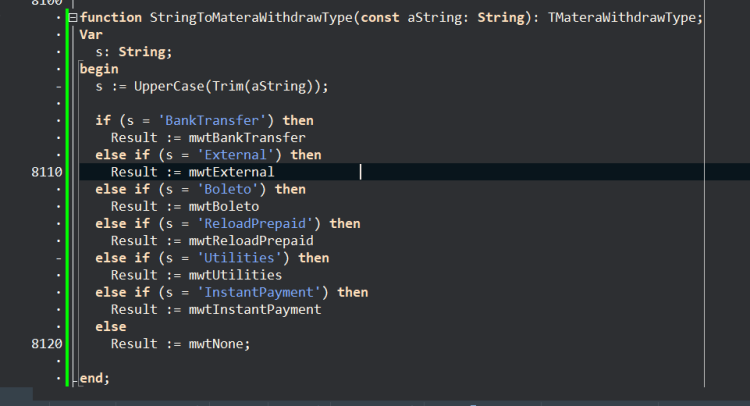Click the 'aString' parameter in the function header
750x406 pixels.
434,18
